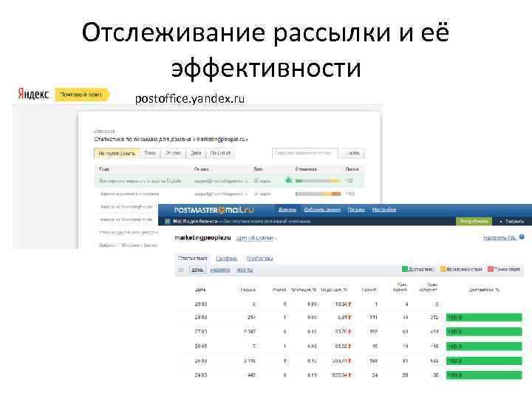This screenshot has width=532, height=399.
Task: Sort by the Статистика column header
Action: click(306, 169)
